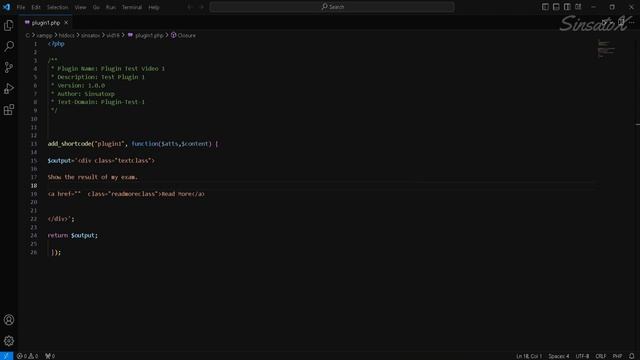Go forward with the right arrow
The width and height of the screenshot is (640, 360).
pyautogui.click(x=201, y=7)
